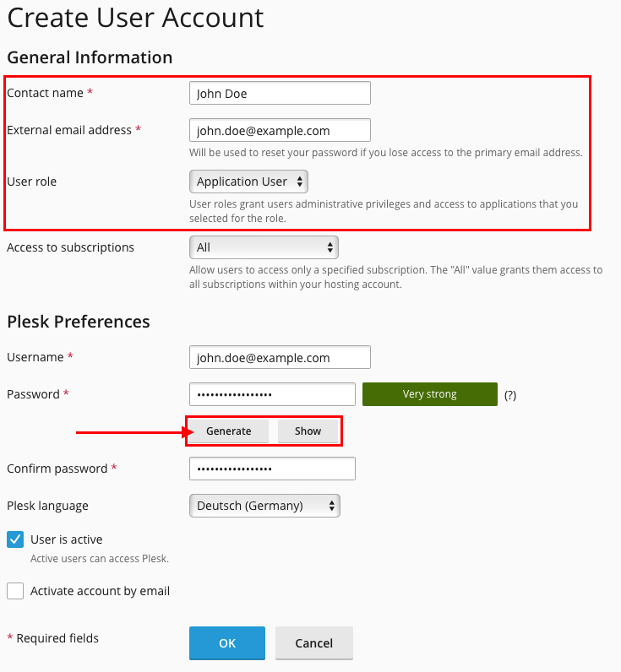Viewport: 621px width, 672px height.
Task: Click the Contact name input field
Action: tap(280, 93)
